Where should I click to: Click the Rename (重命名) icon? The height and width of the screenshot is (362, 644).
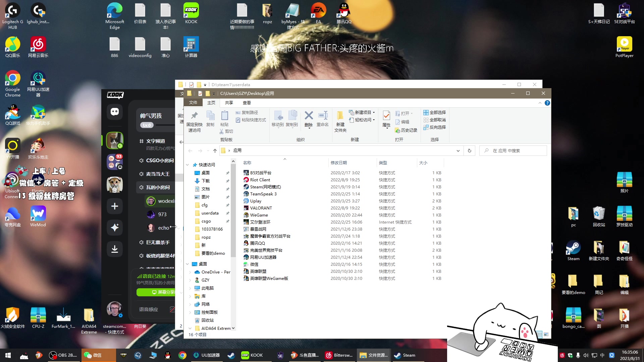pos(323,116)
